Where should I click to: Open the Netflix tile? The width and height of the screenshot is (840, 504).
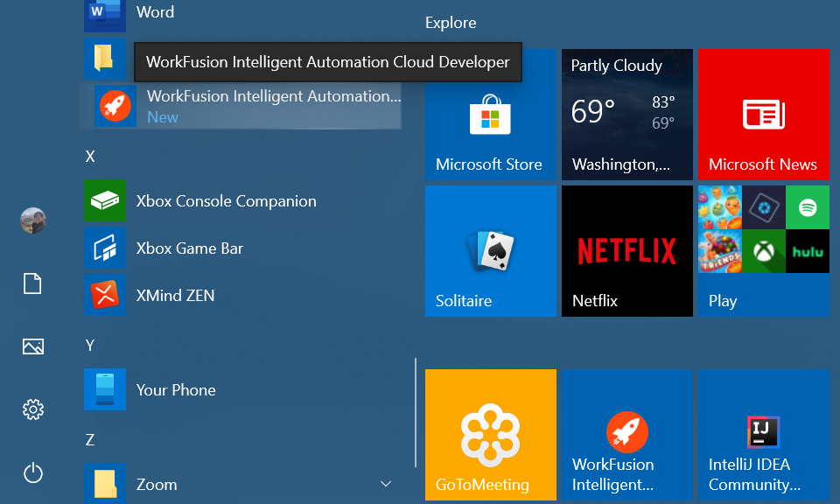click(x=627, y=251)
